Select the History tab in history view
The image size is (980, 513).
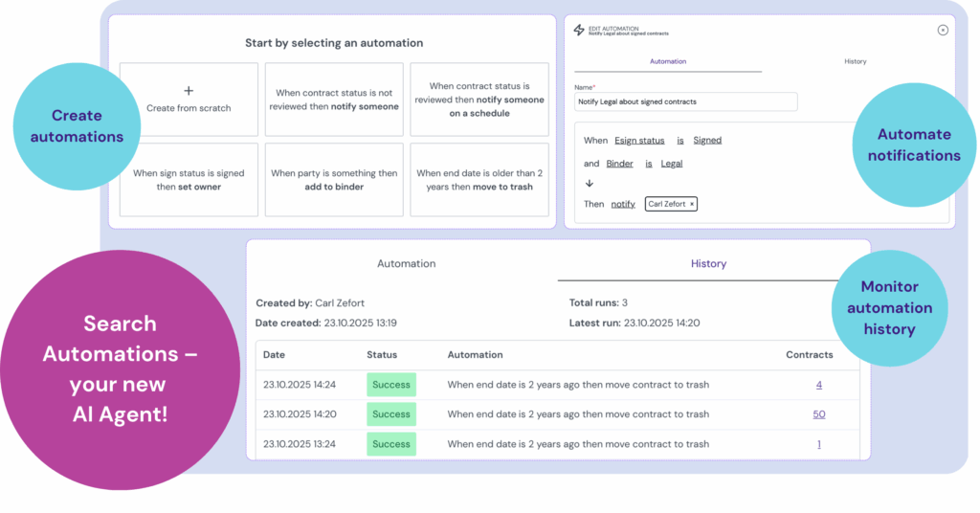[x=708, y=264]
